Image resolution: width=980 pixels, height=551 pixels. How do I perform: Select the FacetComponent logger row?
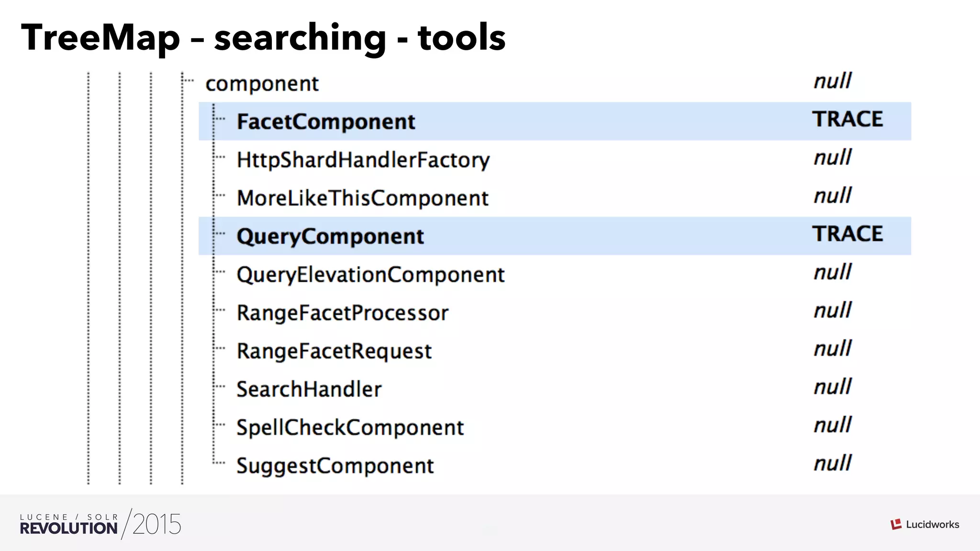tap(555, 121)
